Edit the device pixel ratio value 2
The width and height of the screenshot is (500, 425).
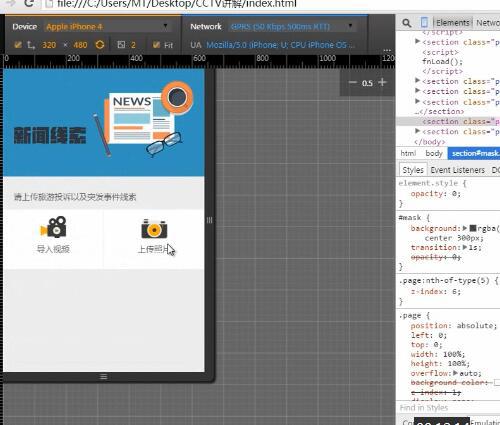[x=133, y=45]
